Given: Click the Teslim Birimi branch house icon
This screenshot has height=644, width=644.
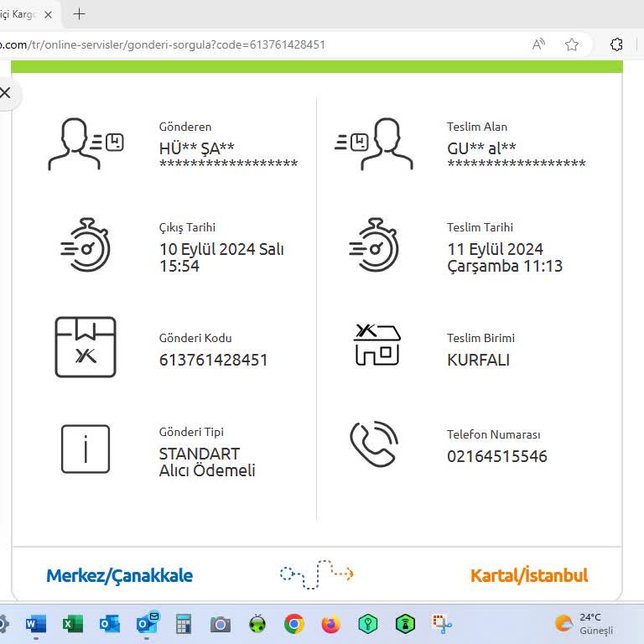Looking at the screenshot, I should 377,345.
